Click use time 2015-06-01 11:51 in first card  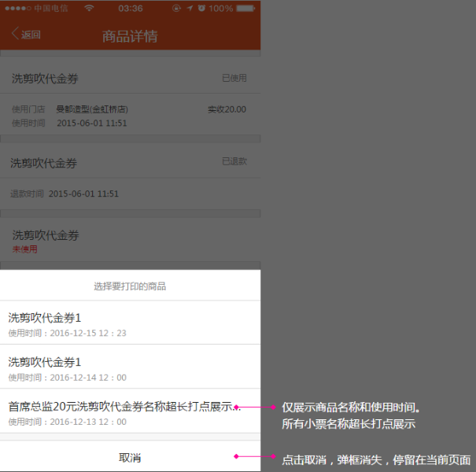click(x=92, y=123)
